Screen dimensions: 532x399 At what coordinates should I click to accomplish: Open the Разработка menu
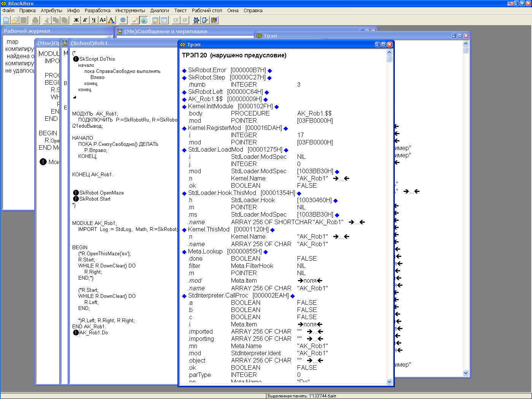[97, 11]
